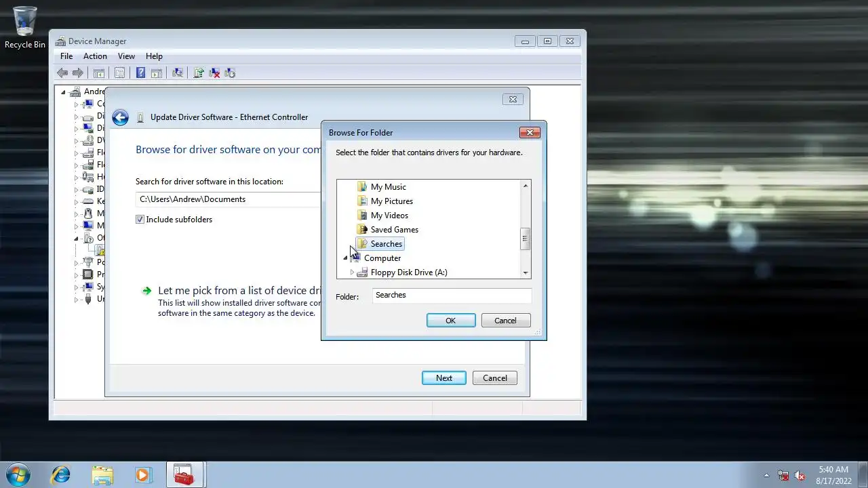The width and height of the screenshot is (868, 488).
Task: Click the Folder name field containing Searches
Action: (x=452, y=296)
